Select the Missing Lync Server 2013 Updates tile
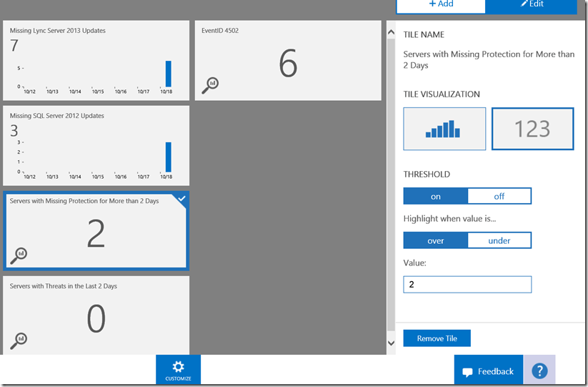Screen dimensions: 588x387 pyautogui.click(x=96, y=60)
